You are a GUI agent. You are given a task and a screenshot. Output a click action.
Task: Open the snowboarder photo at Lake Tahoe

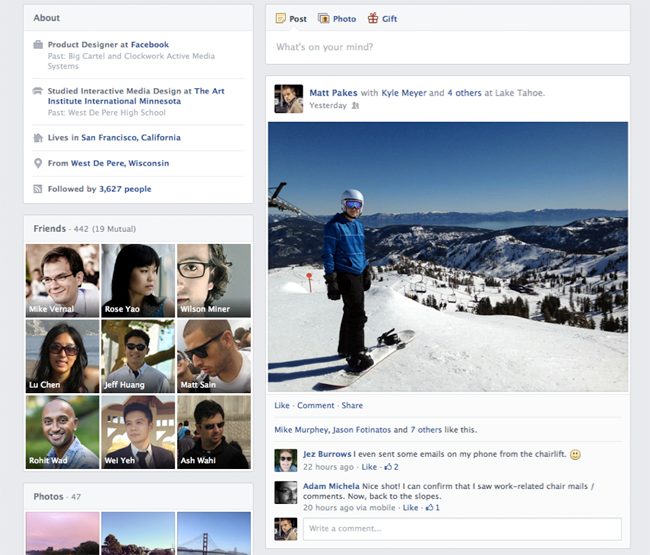pyautogui.click(x=448, y=257)
